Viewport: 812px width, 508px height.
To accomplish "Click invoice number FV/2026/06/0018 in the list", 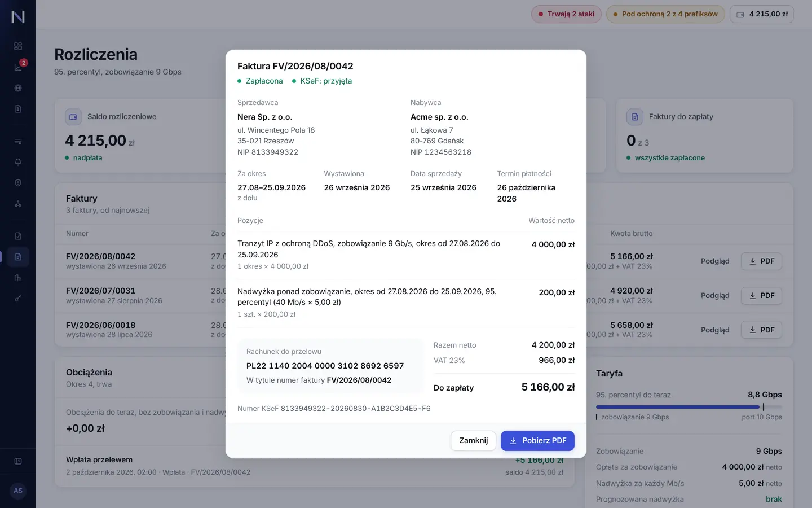I will (x=100, y=325).
